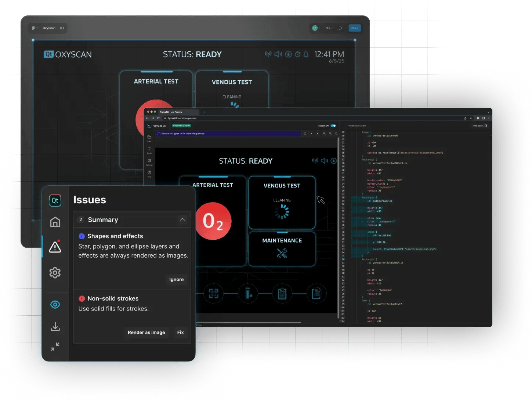Open the Fonts panel in the live preview sidebar
This screenshot has width=532, height=403.
click(149, 150)
